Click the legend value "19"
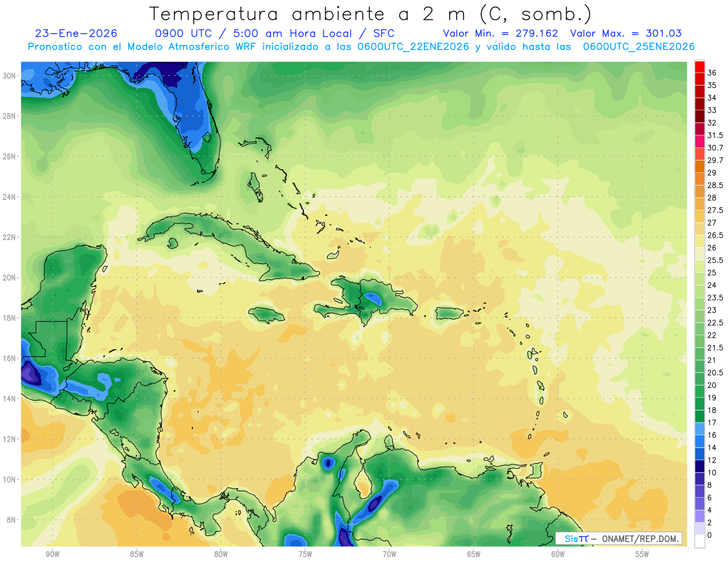 712,398
